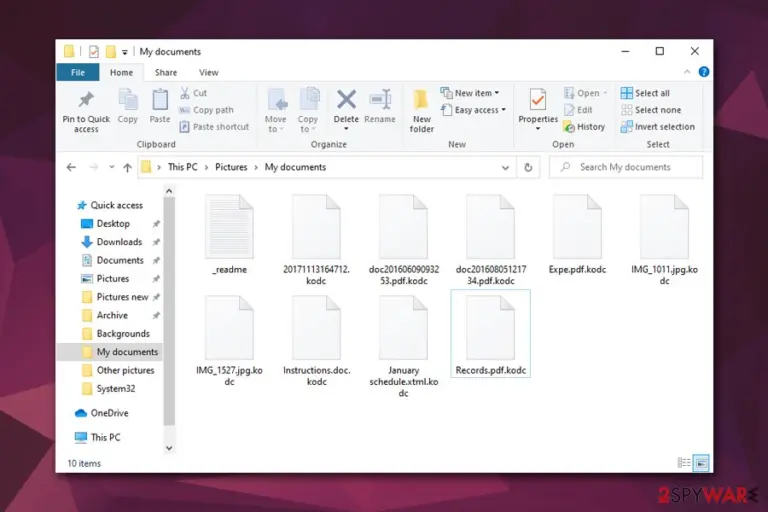Click Invert selection
768x512 pixels.
point(658,127)
